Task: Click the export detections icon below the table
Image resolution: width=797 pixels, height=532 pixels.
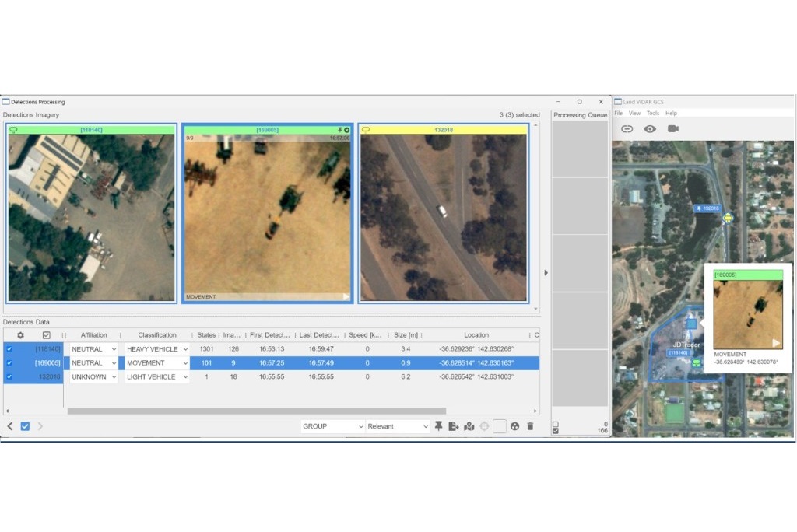Action: [x=453, y=426]
